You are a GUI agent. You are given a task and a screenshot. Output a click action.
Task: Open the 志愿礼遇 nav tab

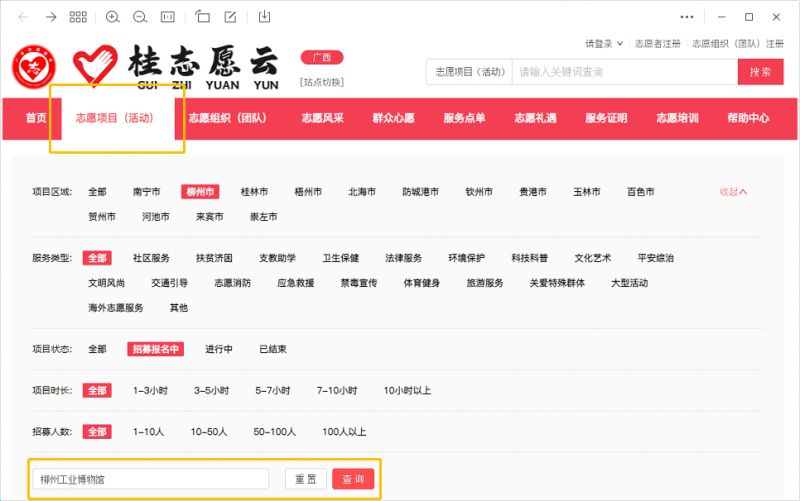[x=535, y=118]
